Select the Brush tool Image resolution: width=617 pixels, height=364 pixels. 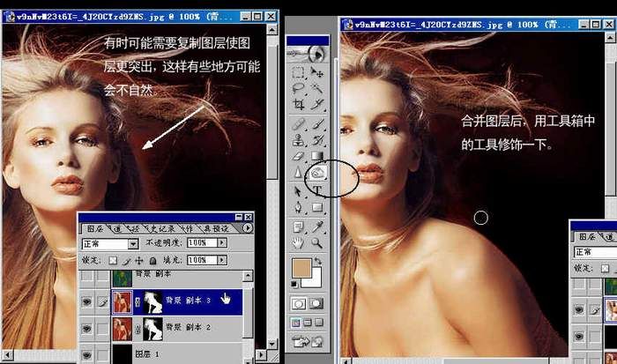click(x=317, y=124)
